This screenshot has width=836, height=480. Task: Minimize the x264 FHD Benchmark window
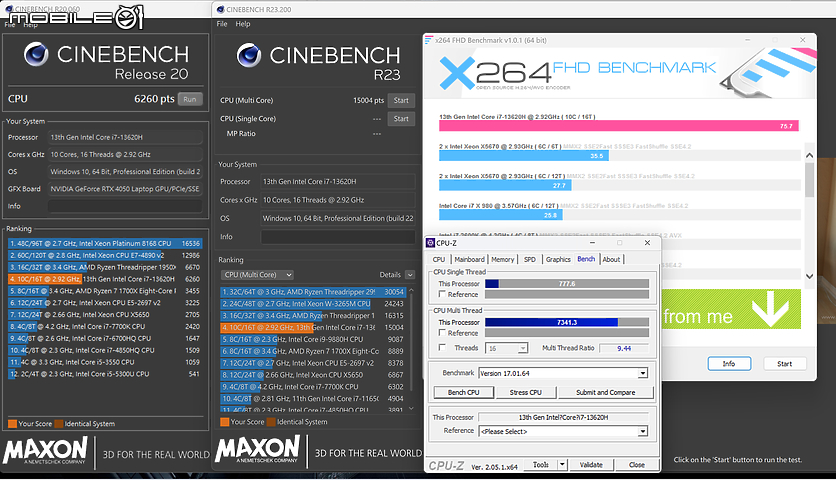click(x=749, y=40)
